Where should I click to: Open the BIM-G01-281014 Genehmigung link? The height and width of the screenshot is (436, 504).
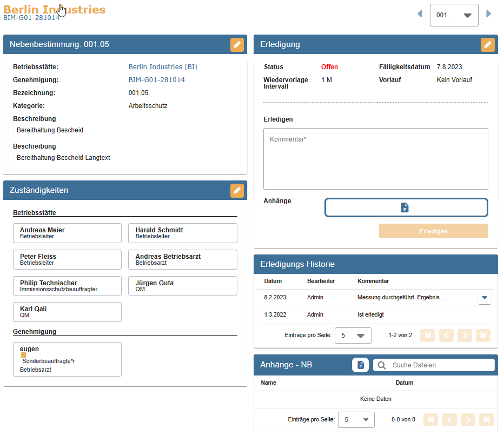(156, 80)
